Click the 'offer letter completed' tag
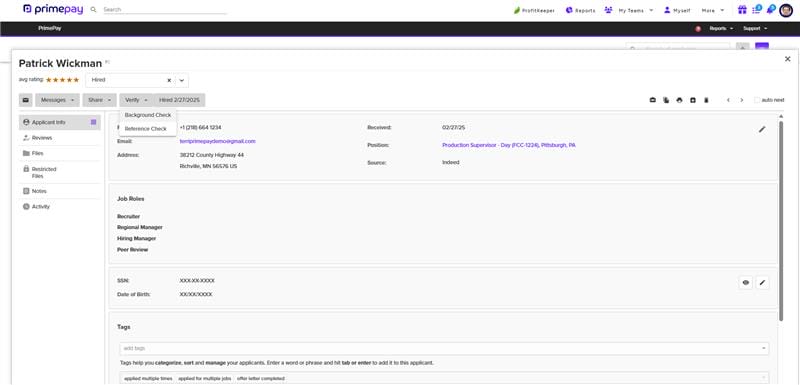 point(260,379)
